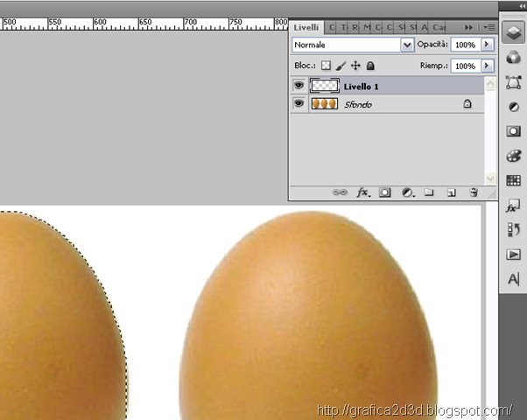Viewport: 527px width, 420px height.
Task: Create a new layer group folder
Action: click(x=429, y=192)
